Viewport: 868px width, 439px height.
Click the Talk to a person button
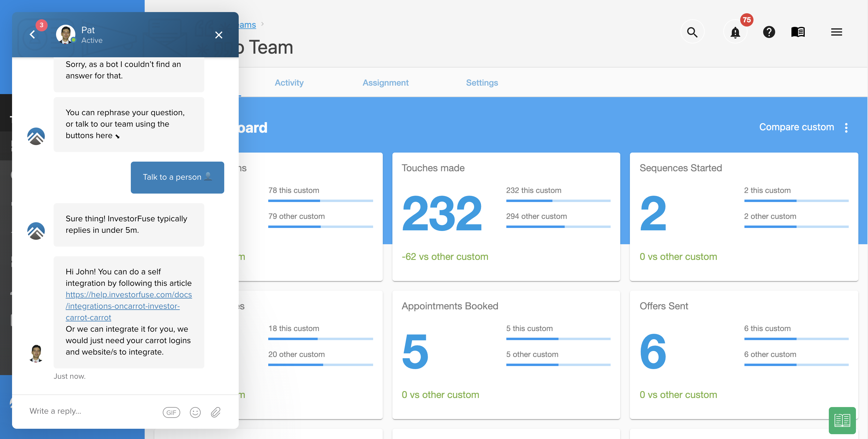177,177
